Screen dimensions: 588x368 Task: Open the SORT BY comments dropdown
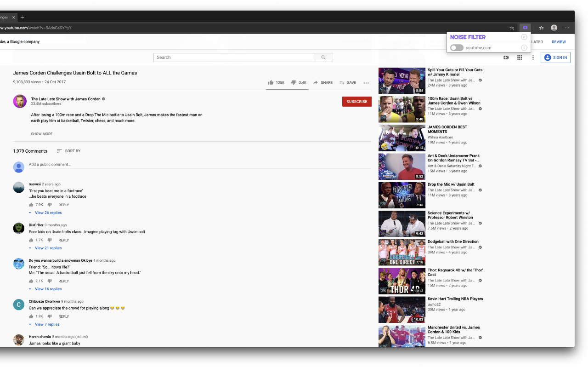(x=68, y=151)
